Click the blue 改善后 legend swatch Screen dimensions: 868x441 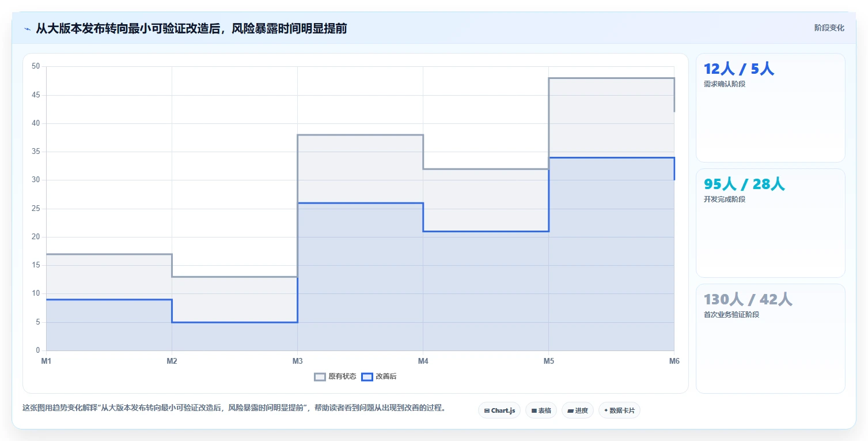point(367,377)
